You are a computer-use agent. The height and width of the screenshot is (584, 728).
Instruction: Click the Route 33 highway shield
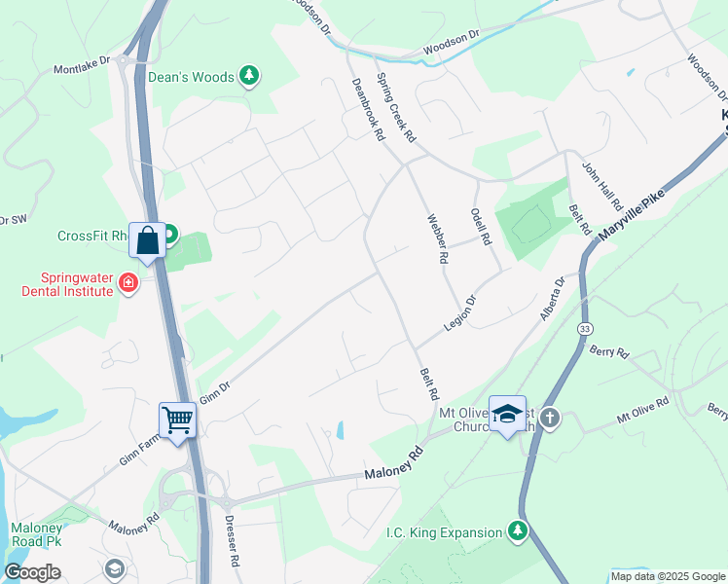(585, 329)
